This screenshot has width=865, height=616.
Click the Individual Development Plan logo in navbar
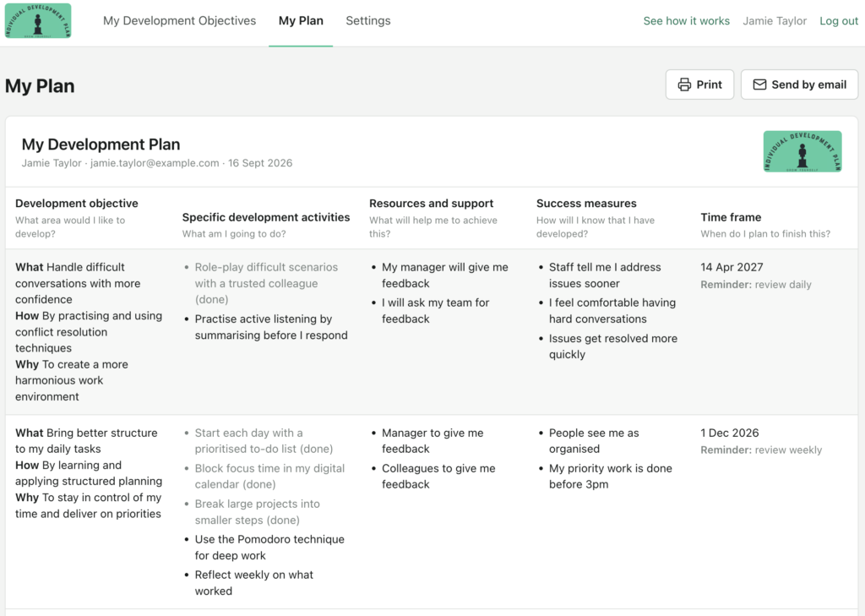(38, 21)
